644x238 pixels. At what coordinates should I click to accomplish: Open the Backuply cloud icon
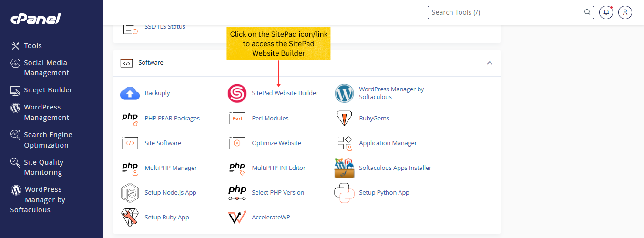coord(130,93)
